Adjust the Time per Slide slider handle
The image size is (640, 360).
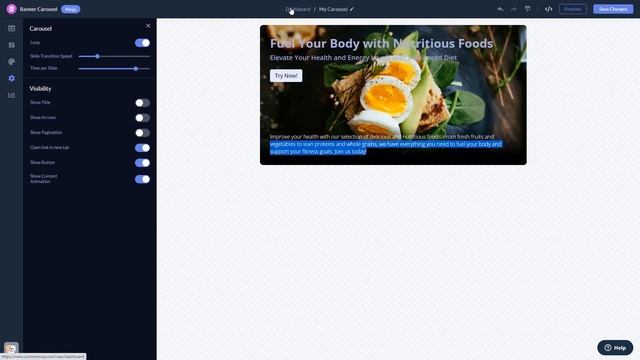(x=136, y=69)
